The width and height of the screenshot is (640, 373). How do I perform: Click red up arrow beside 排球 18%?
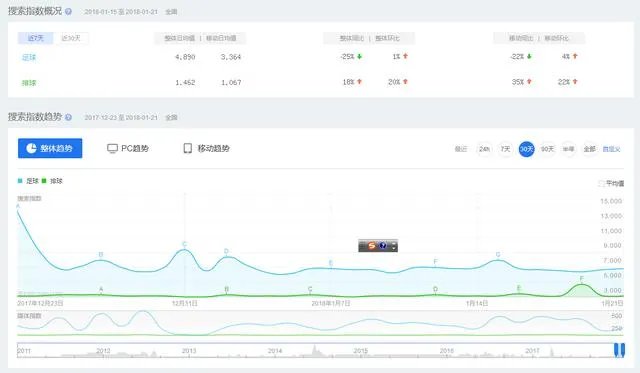[x=359, y=82]
